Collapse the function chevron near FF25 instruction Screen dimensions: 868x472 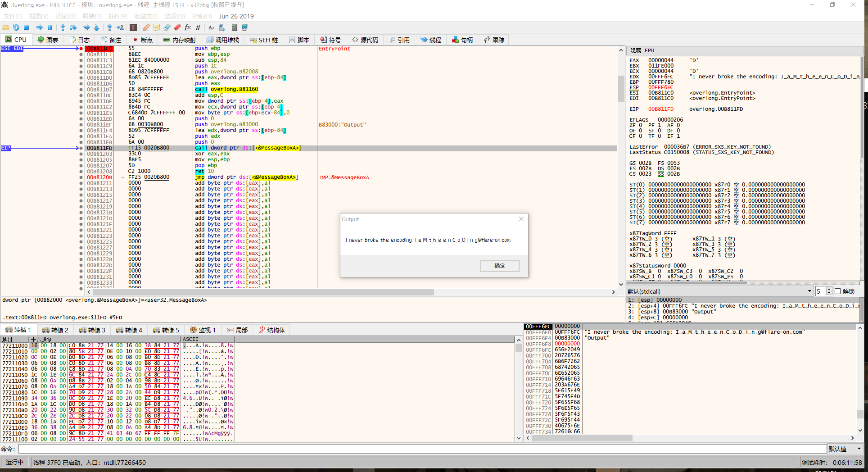coord(123,177)
